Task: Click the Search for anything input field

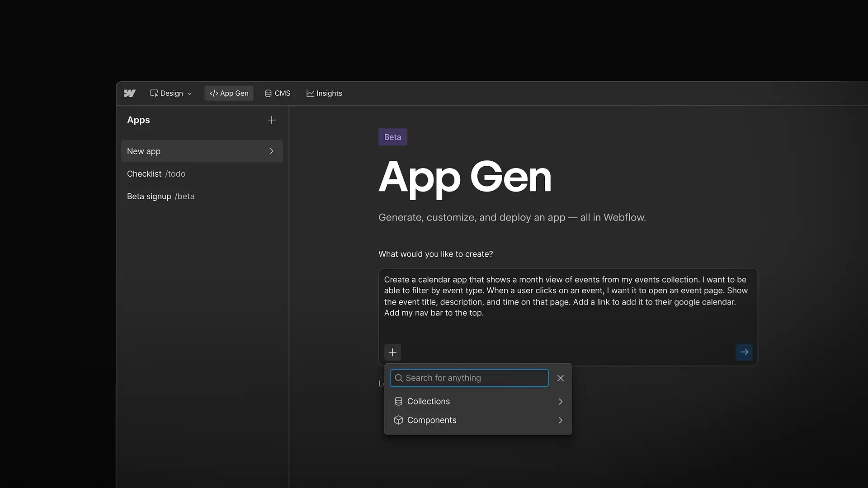Action: 469,378
